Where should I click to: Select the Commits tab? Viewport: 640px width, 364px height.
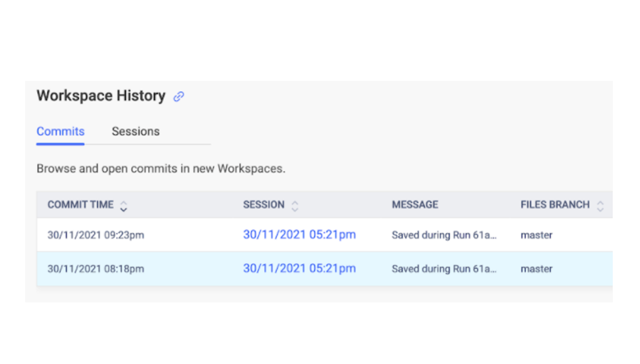pos(60,131)
